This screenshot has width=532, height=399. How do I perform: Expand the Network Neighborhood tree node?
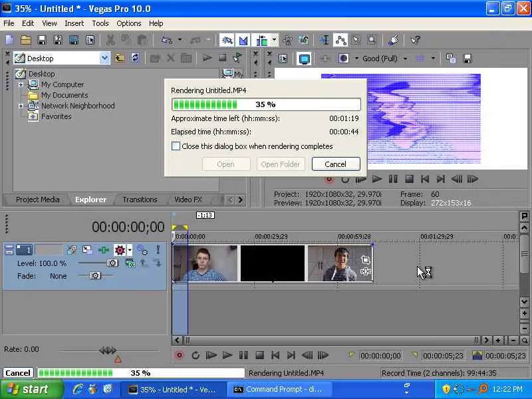[x=21, y=106]
